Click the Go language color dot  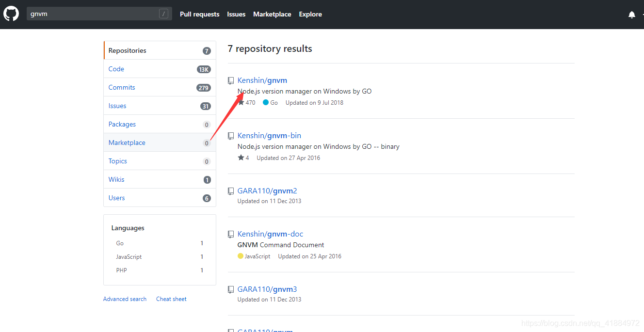266,102
